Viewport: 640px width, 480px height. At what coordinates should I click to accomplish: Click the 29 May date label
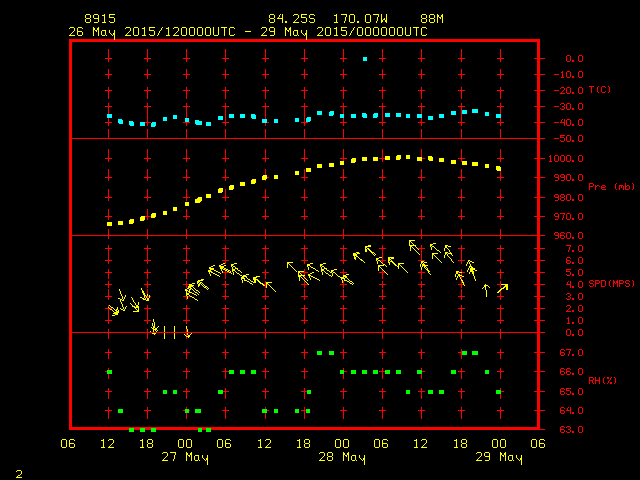tap(498, 457)
